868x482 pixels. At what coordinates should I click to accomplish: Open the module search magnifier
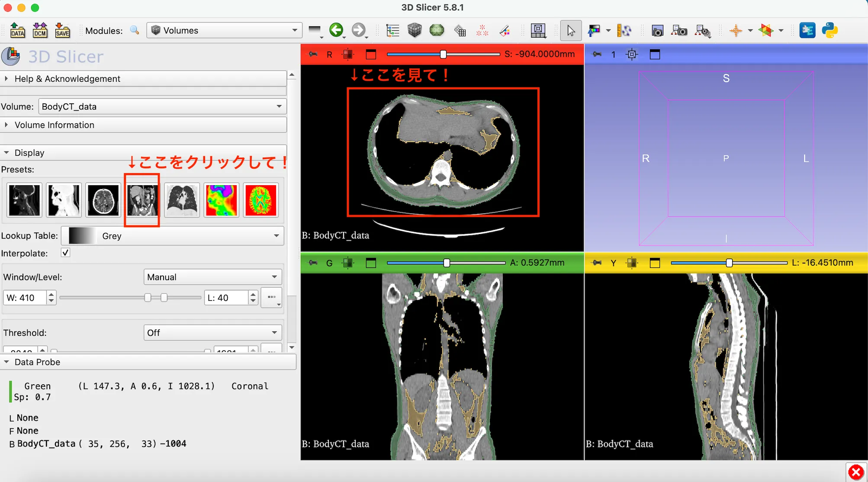[x=135, y=30]
